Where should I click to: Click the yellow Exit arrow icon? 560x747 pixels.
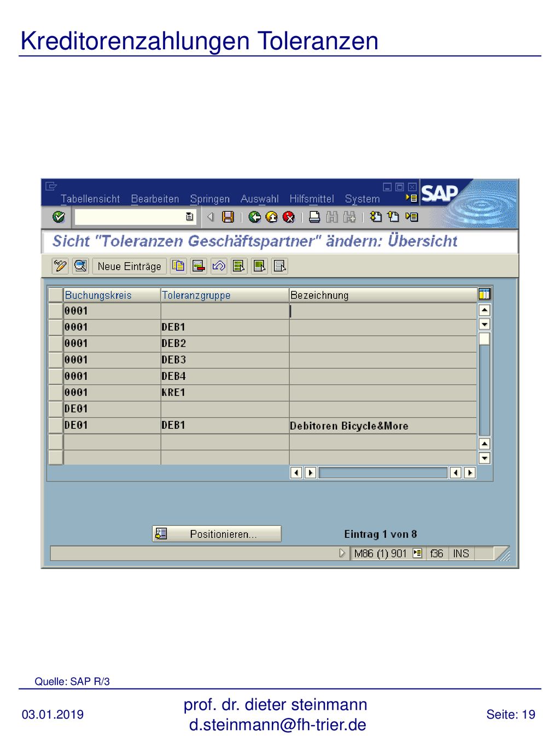tap(272, 217)
